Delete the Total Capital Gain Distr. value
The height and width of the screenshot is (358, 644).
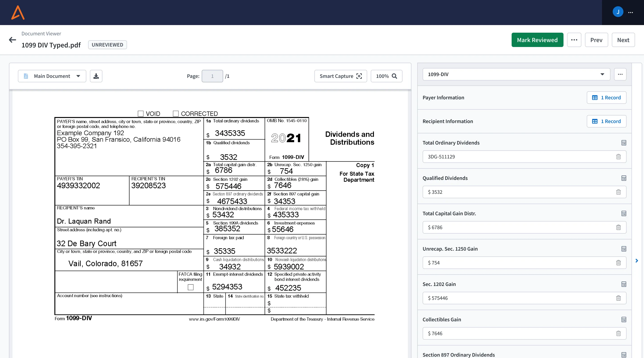pos(618,227)
